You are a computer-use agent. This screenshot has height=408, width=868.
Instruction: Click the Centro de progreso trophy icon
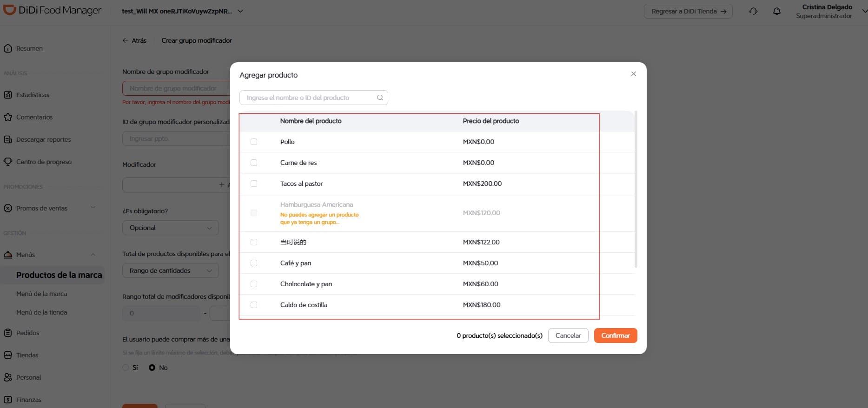click(x=8, y=162)
